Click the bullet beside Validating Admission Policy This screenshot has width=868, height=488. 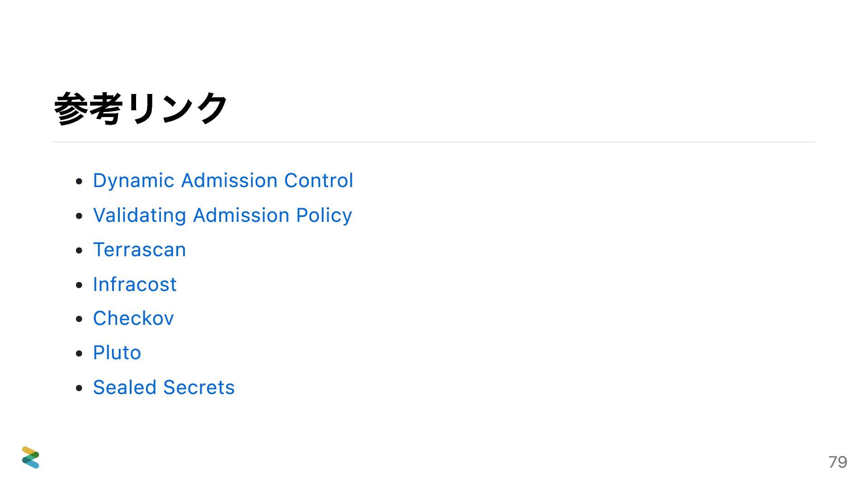(x=80, y=216)
